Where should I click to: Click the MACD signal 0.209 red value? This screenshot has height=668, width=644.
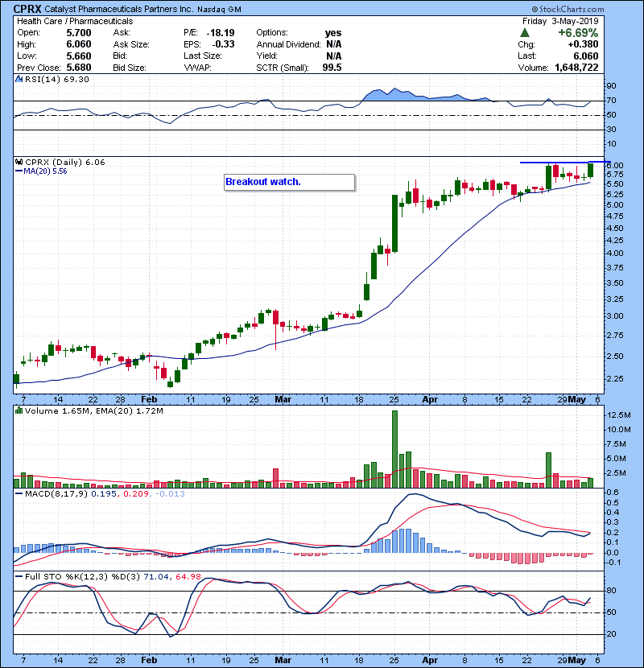point(136,494)
